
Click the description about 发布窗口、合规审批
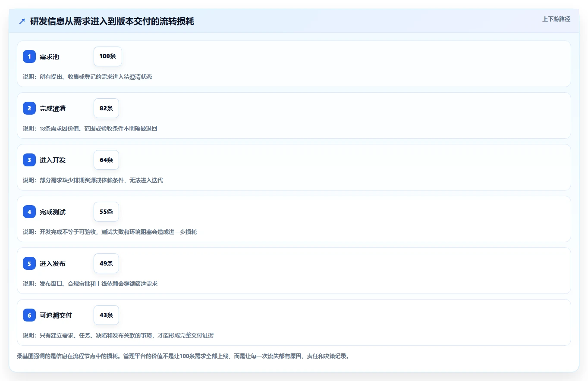pos(90,284)
